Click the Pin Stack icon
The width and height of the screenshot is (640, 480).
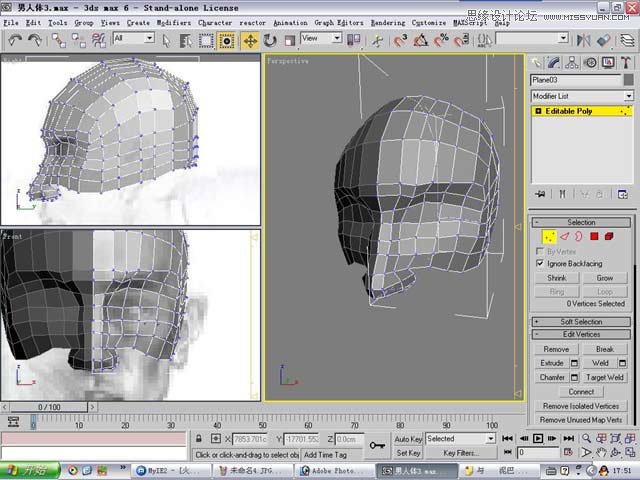click(x=541, y=194)
